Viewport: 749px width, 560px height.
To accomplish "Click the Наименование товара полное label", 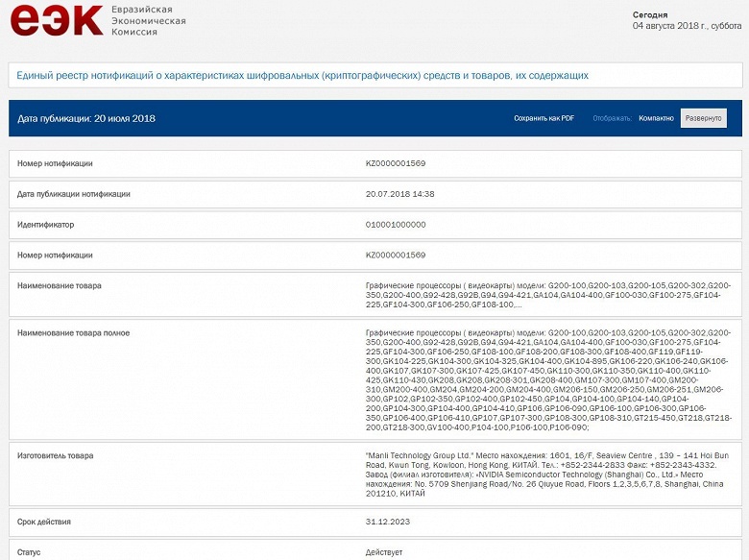I will (73, 333).
